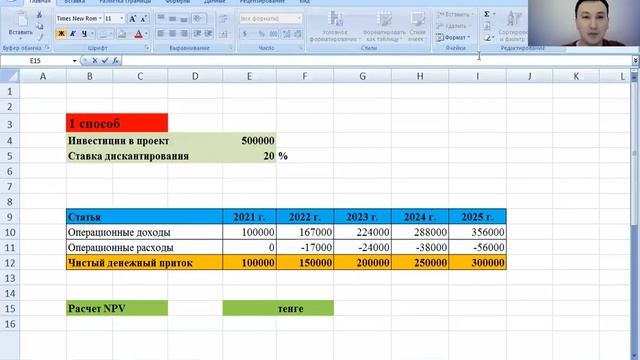Apply the fill color bucket
Image resolution: width=640 pixels, height=360 pixels.
click(x=122, y=34)
